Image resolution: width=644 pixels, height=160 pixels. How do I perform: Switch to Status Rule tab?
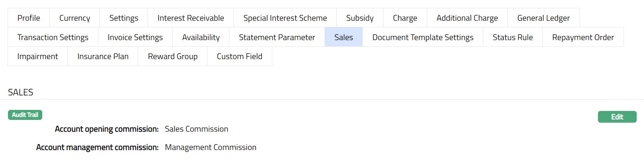[513, 37]
